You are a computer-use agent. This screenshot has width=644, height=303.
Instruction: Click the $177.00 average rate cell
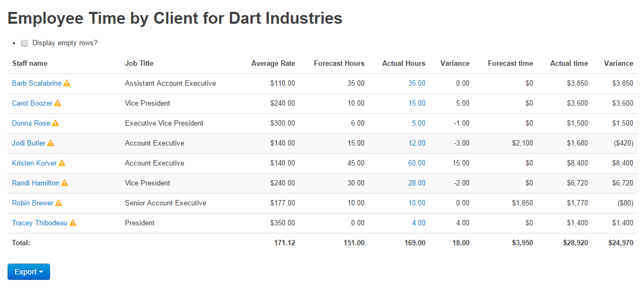[283, 203]
